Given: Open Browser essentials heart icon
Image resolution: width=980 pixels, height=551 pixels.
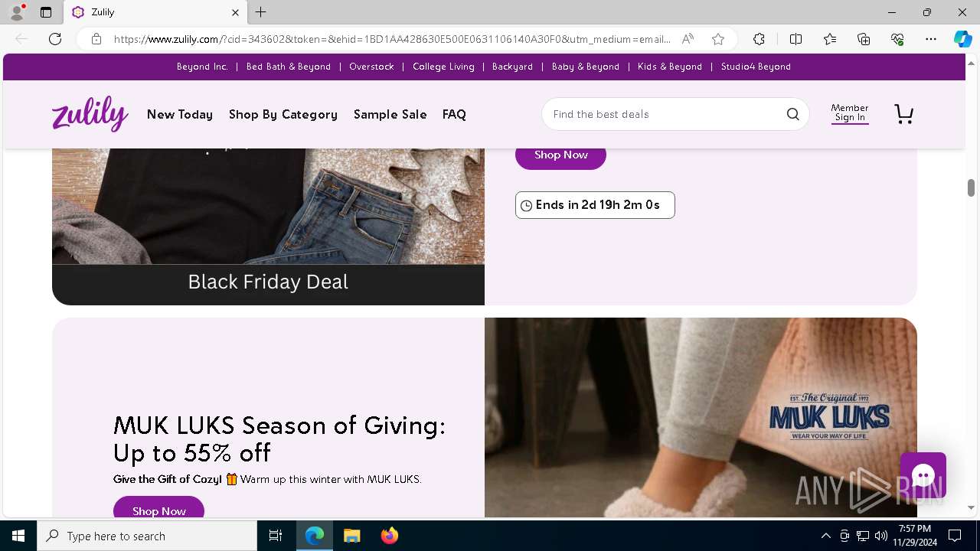Looking at the screenshot, I should click(897, 39).
